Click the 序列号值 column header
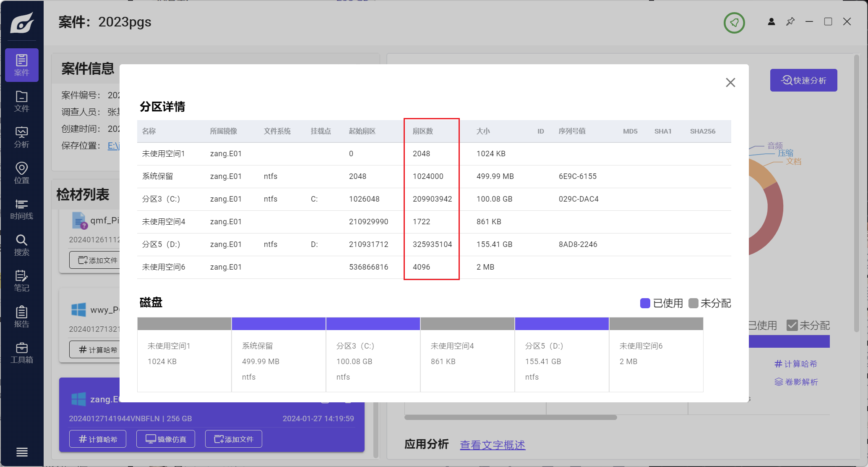The width and height of the screenshot is (868, 467). point(572,131)
